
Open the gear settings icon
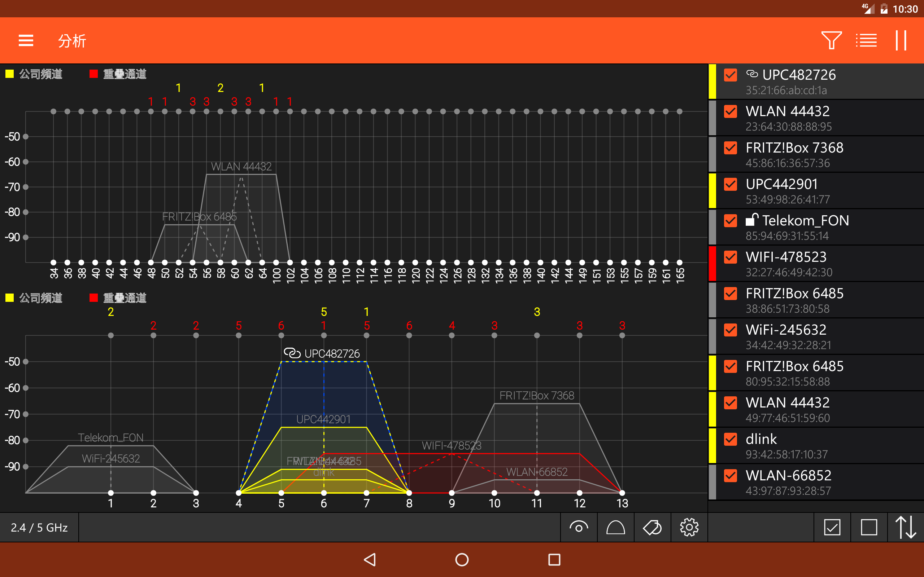(689, 527)
